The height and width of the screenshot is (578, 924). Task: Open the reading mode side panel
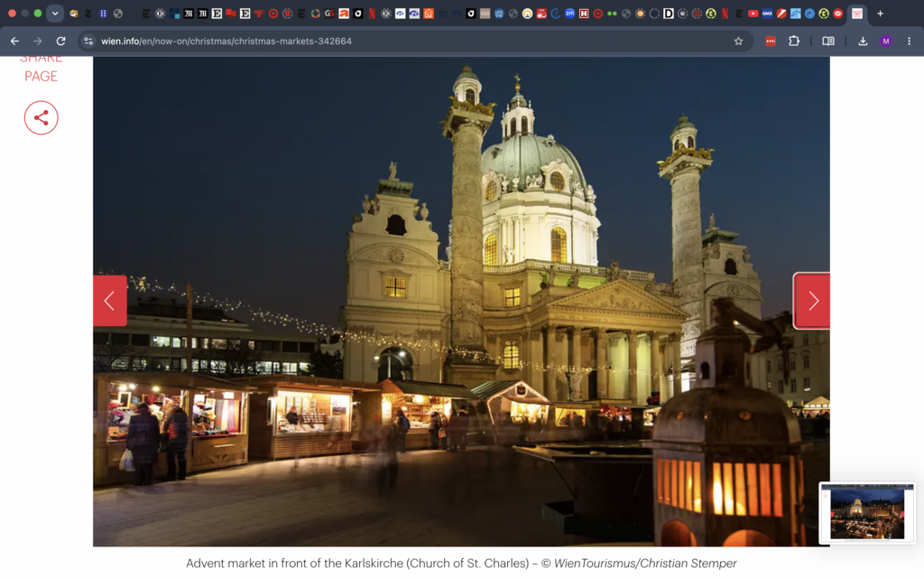828,42
